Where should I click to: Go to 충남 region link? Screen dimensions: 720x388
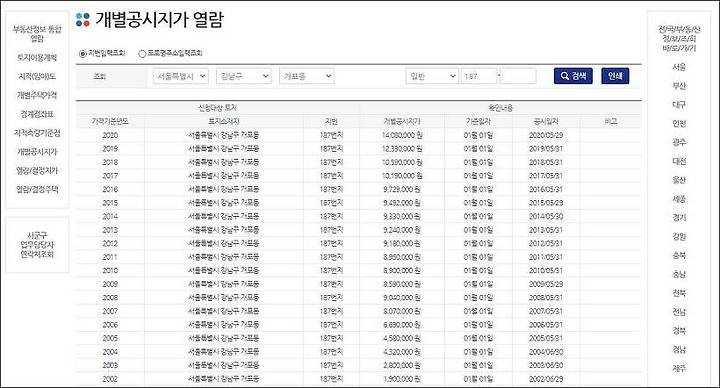click(x=679, y=274)
